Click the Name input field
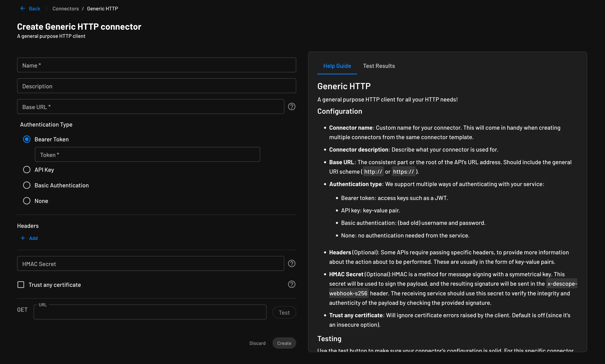This screenshot has width=605, height=364. pos(157,65)
